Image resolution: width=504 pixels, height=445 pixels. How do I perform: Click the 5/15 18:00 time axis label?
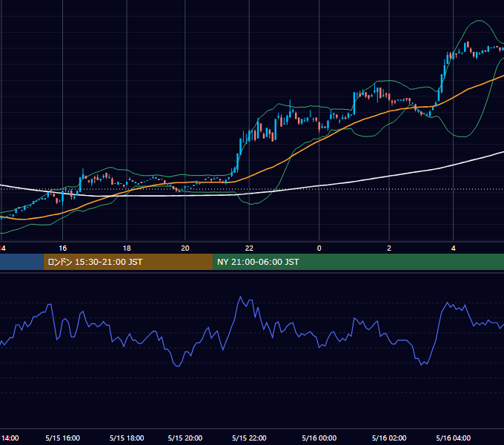point(127,438)
